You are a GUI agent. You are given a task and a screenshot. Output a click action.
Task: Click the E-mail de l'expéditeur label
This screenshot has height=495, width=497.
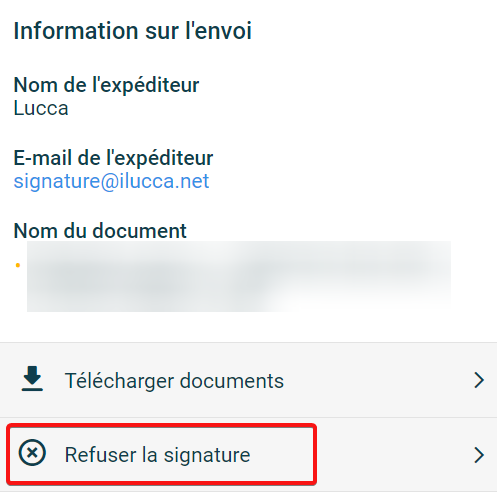[113, 158]
